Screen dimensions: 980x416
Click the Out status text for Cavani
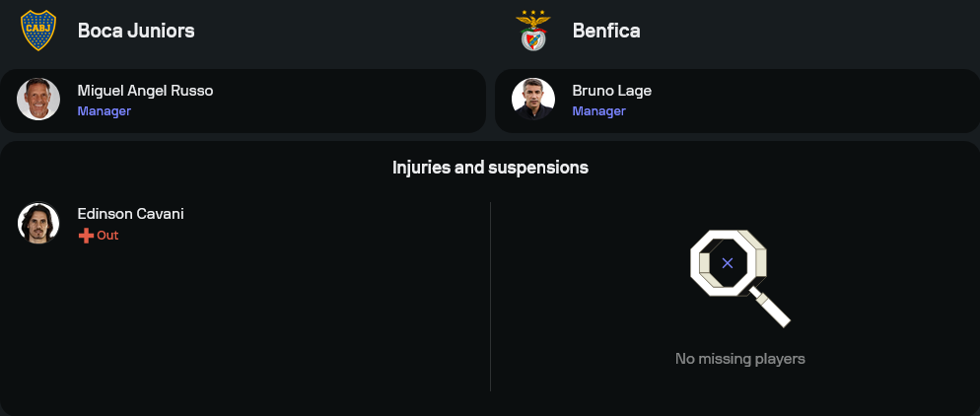[107, 236]
